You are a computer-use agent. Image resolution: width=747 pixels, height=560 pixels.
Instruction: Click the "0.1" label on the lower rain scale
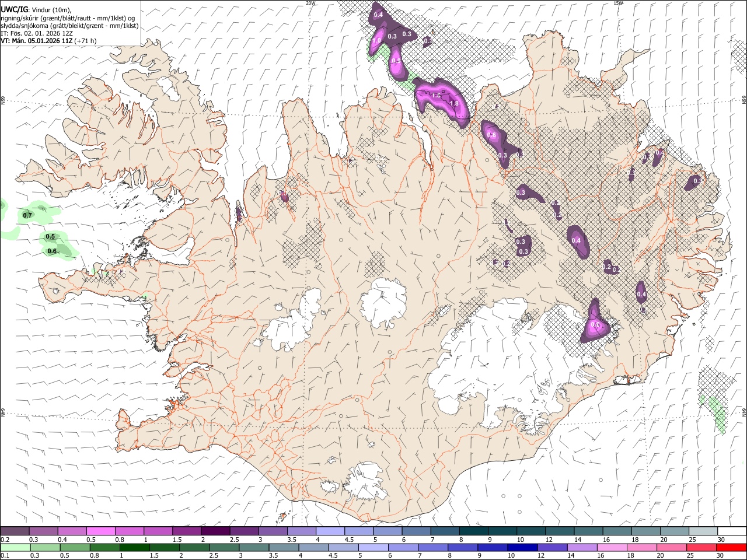point(5,555)
